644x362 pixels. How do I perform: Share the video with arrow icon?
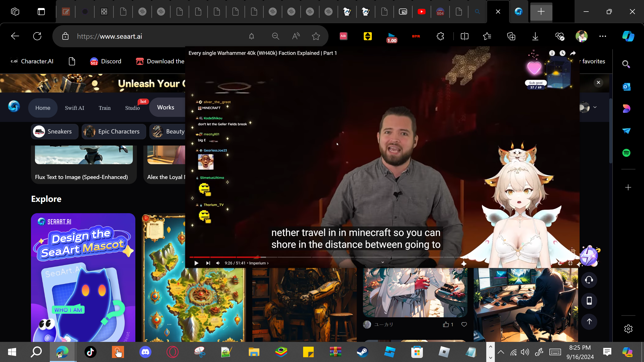coord(573,53)
